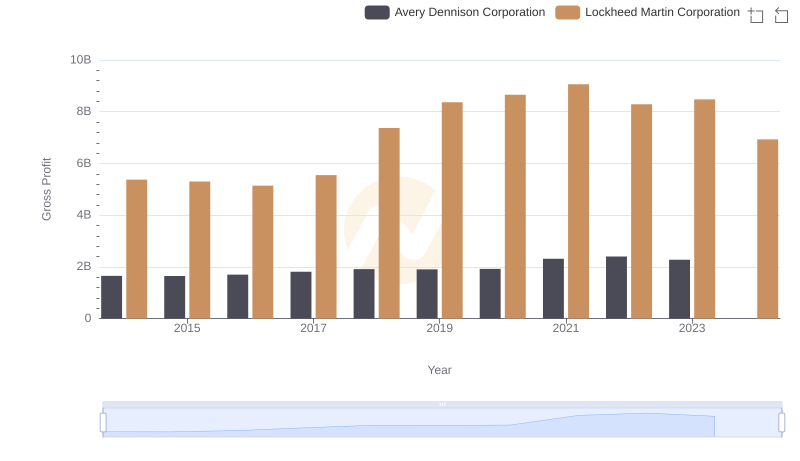The image size is (800, 461).
Task: Click the 2015 Lockheed Martin bar
Action: click(199, 250)
